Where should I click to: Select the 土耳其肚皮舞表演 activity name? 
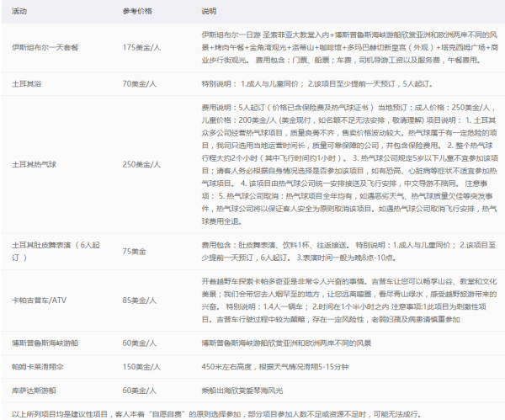[56, 251]
